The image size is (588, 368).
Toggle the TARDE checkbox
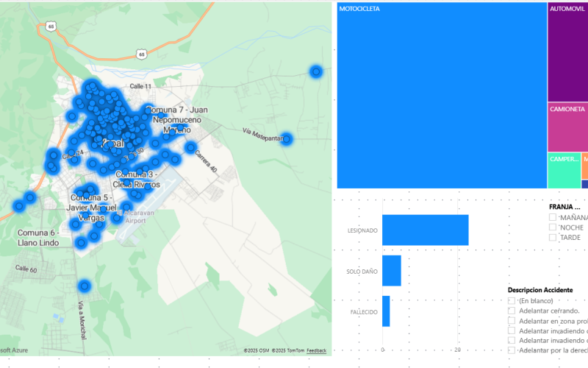tap(553, 238)
